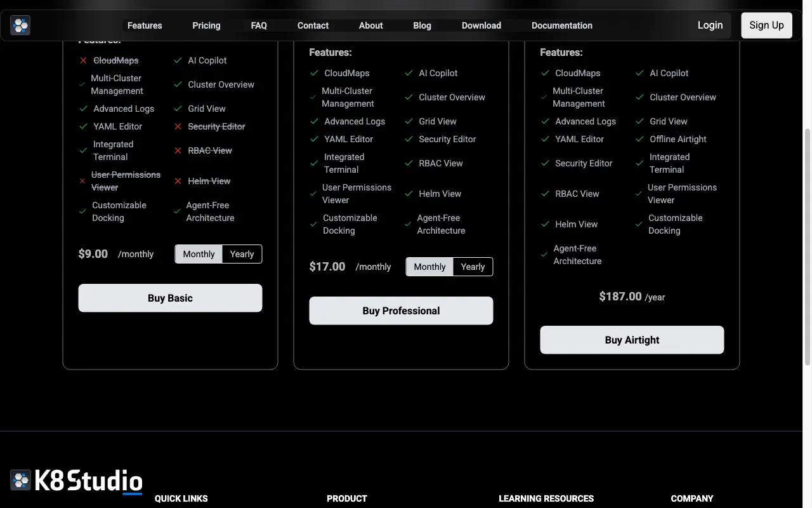812x508 pixels.
Task: Click red X icon beside Security Editor in Basic
Action: [x=178, y=126]
